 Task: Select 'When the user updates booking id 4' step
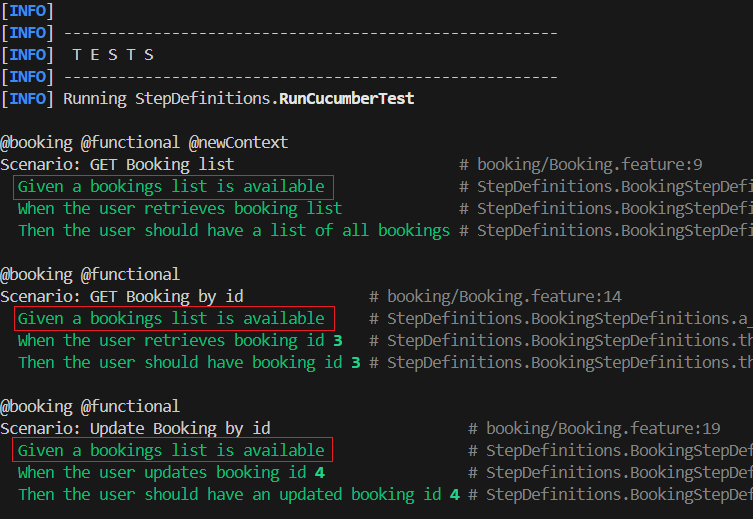tap(171, 473)
